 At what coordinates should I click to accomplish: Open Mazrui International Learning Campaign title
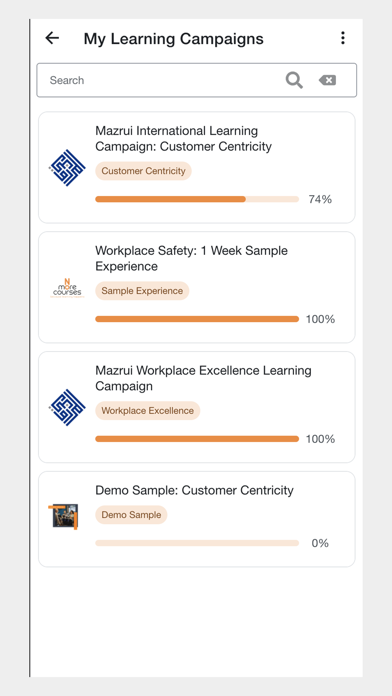[183, 138]
